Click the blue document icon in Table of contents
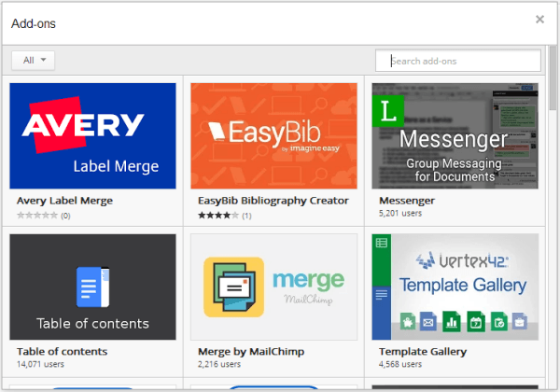560x392 pixels. (x=92, y=287)
